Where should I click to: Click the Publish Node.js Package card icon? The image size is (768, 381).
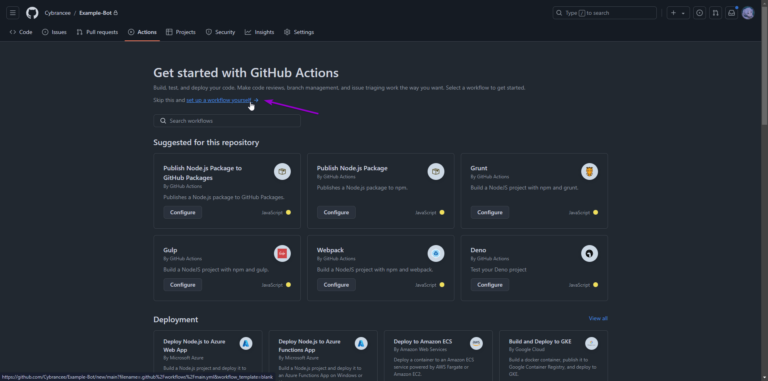point(436,172)
